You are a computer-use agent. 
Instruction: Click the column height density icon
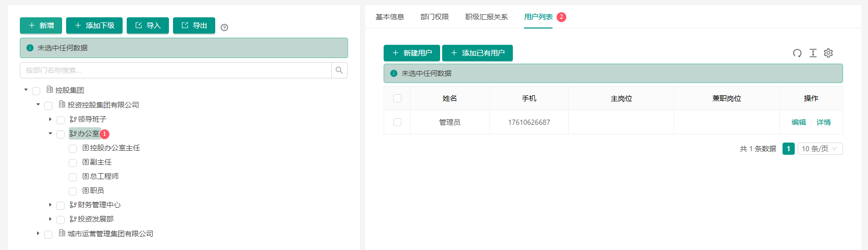pyautogui.click(x=813, y=53)
